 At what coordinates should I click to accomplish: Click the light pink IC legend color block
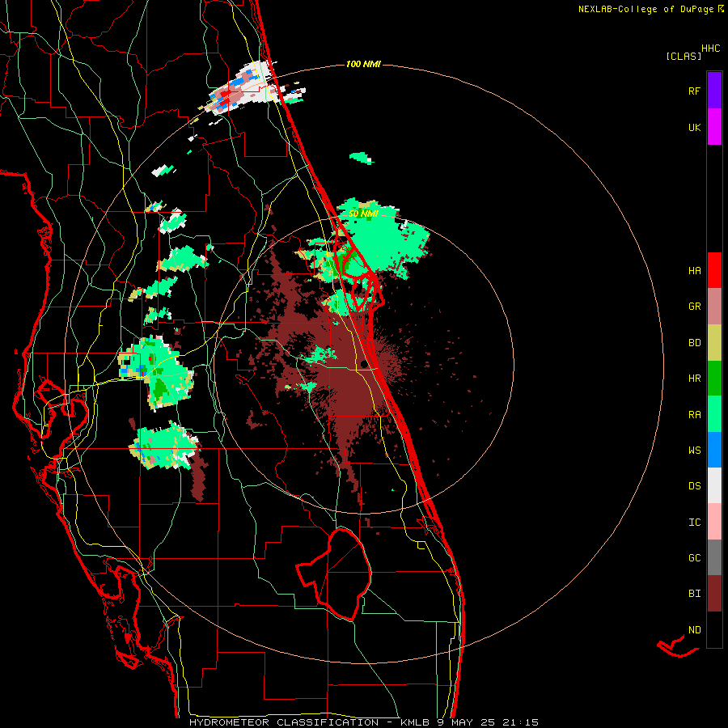pyautogui.click(x=714, y=522)
